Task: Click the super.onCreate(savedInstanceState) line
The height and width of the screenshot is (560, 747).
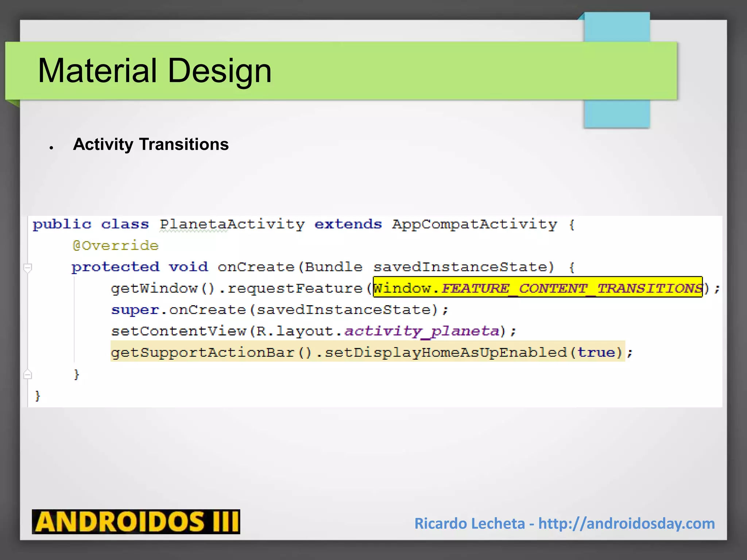Action: (280, 310)
